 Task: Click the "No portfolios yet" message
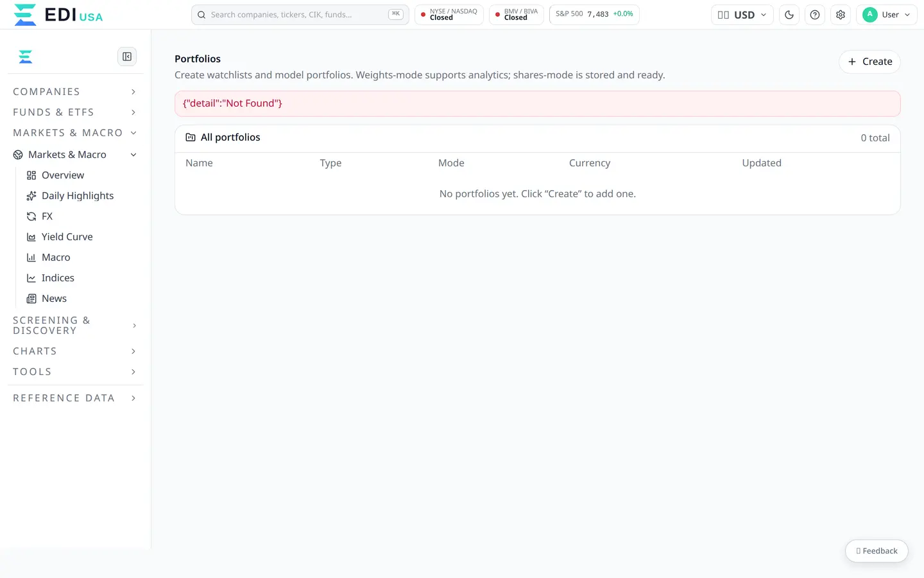pyautogui.click(x=538, y=194)
